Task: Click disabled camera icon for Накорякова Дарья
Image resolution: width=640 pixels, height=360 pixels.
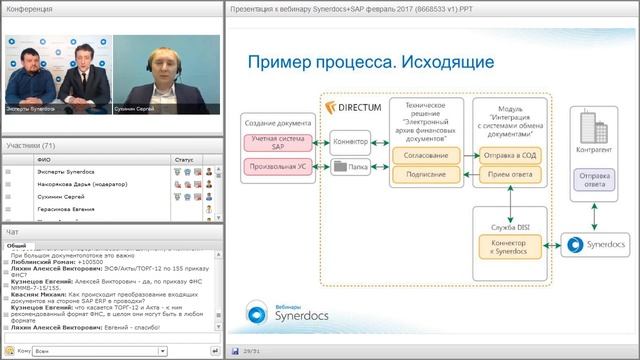Action: click(x=187, y=184)
